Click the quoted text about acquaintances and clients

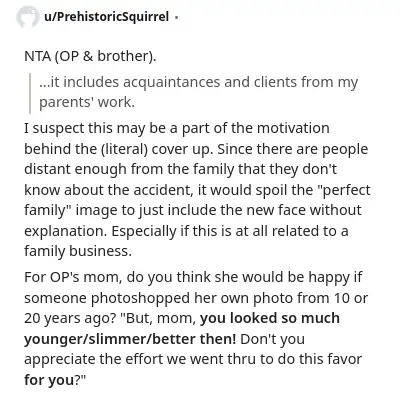click(x=198, y=92)
